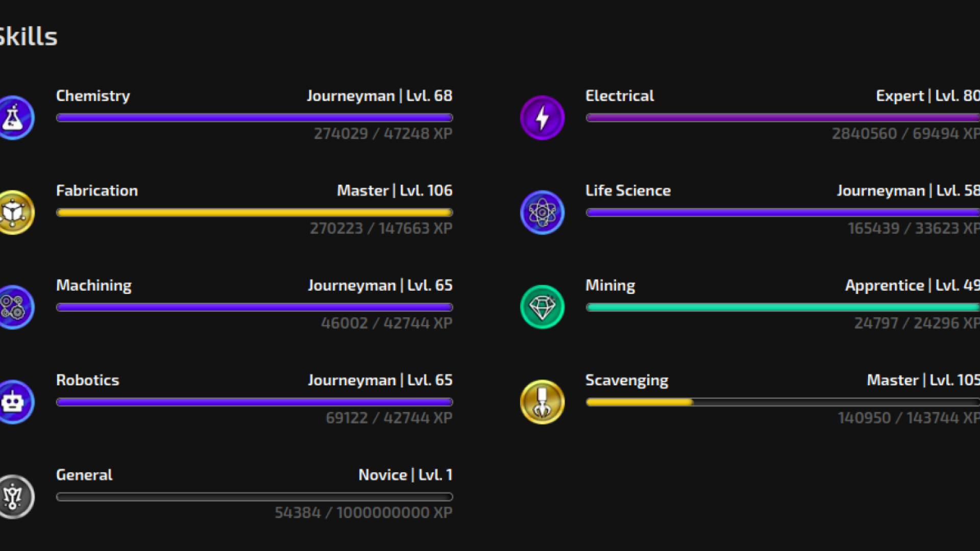Click the Mining green progress bar
Image resolution: width=980 pixels, height=551 pixels.
782,307
